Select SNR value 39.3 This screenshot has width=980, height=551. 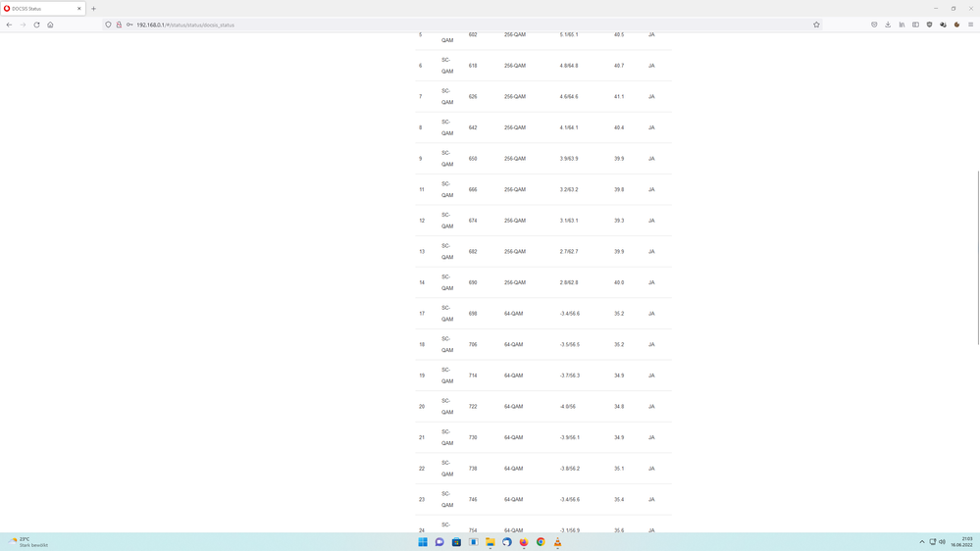[x=619, y=221]
